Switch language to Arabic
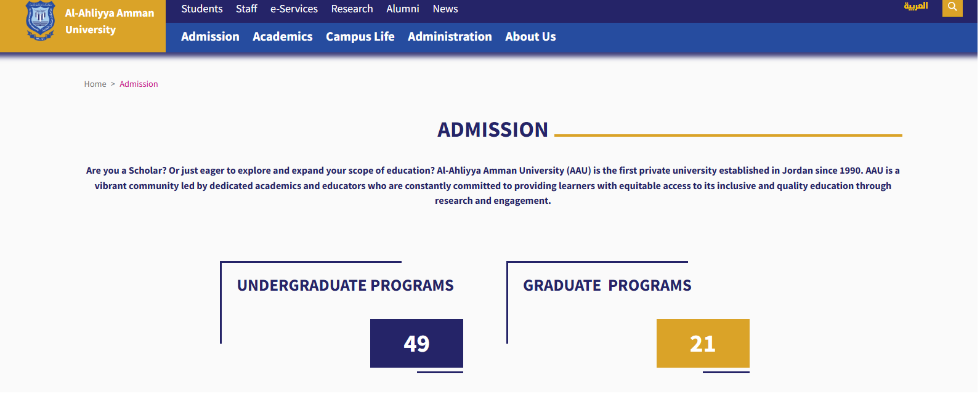Screen dimensions: 980x396 [916, 6]
